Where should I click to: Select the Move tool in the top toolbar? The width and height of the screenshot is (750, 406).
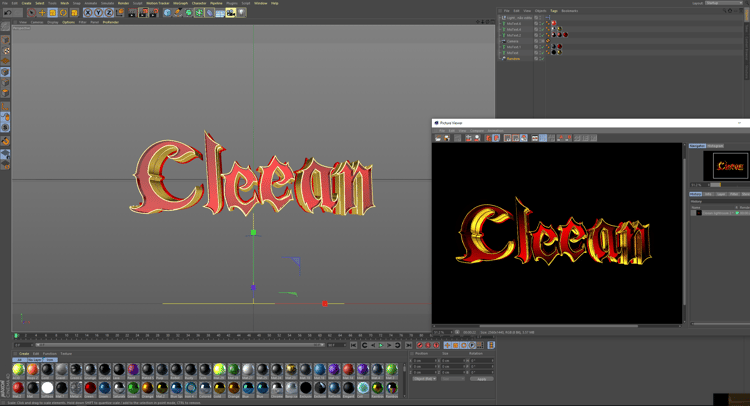pyautogui.click(x=42, y=13)
